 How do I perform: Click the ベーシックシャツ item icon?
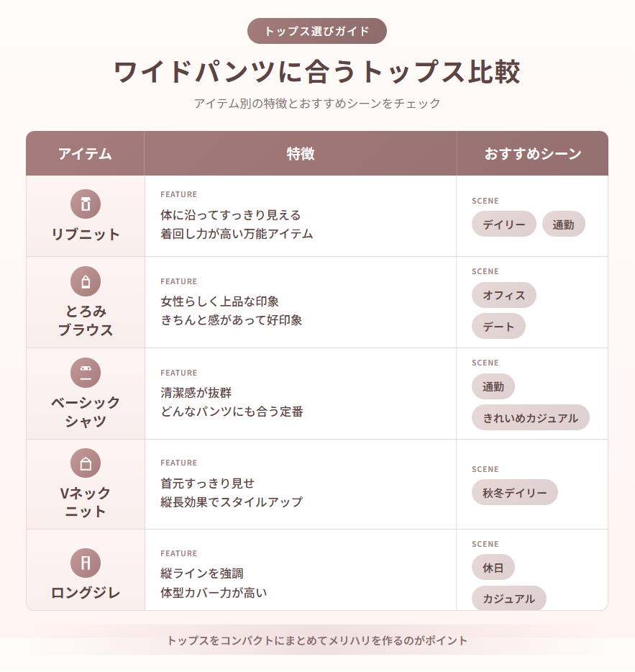click(x=86, y=373)
